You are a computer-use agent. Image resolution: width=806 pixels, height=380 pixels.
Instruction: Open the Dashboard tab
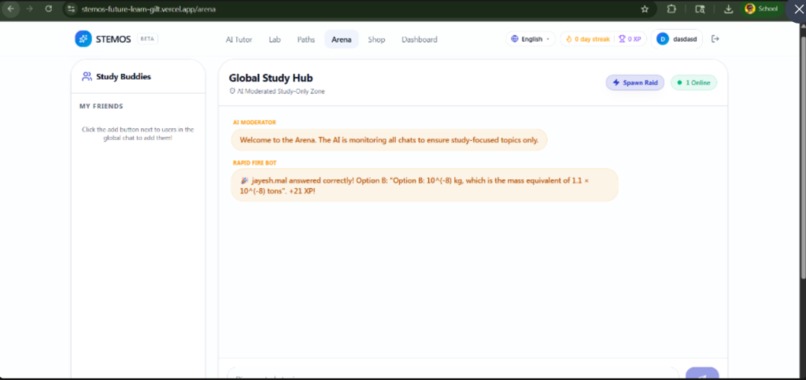(x=419, y=40)
